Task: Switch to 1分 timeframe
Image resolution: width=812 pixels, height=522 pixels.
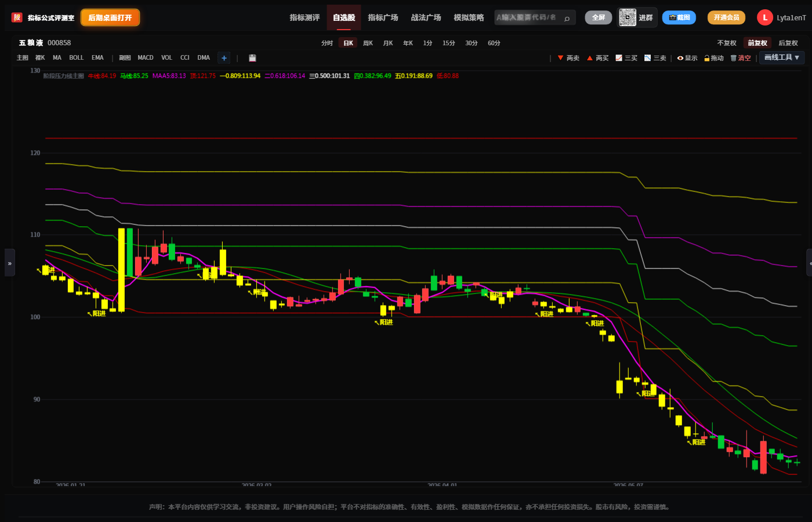Action: tap(427, 43)
